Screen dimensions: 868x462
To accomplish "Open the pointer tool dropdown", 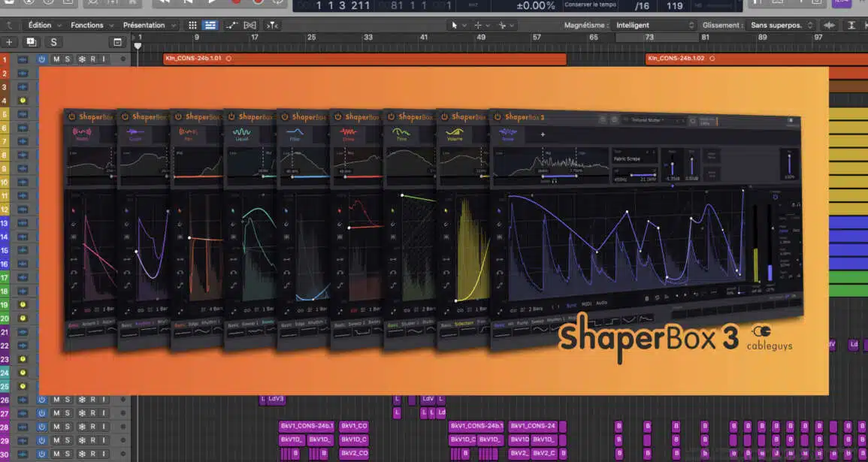I will [x=459, y=25].
